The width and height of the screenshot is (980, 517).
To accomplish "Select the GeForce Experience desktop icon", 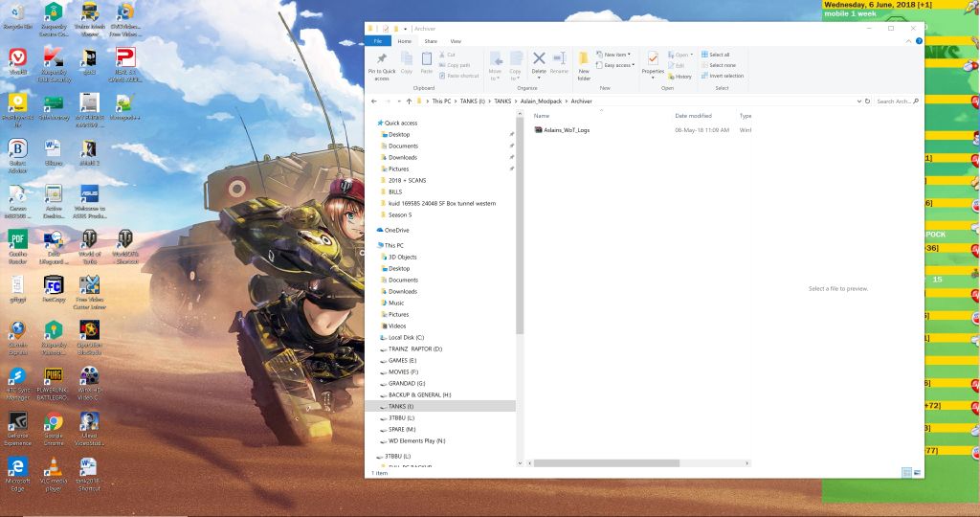I will (x=17, y=430).
